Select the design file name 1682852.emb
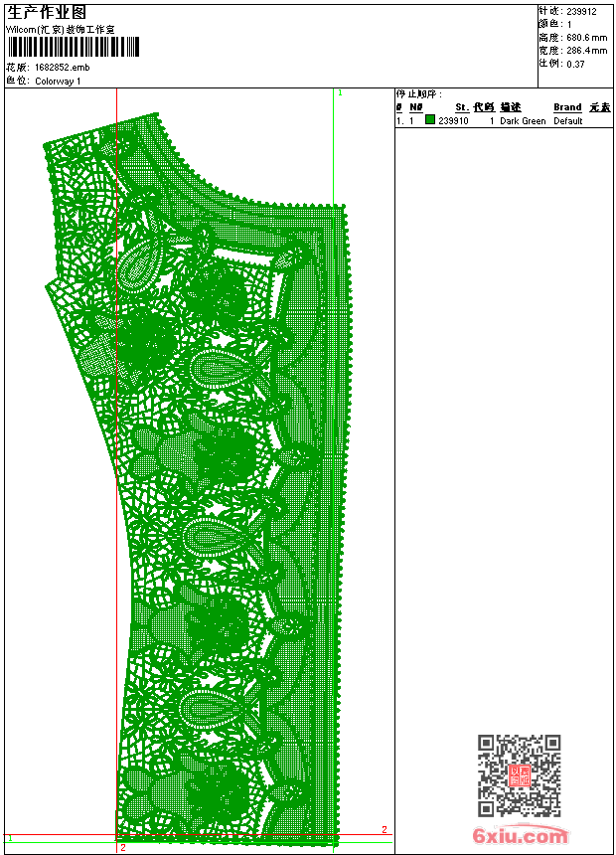Viewport: 616px width, 855px height. [x=63, y=68]
